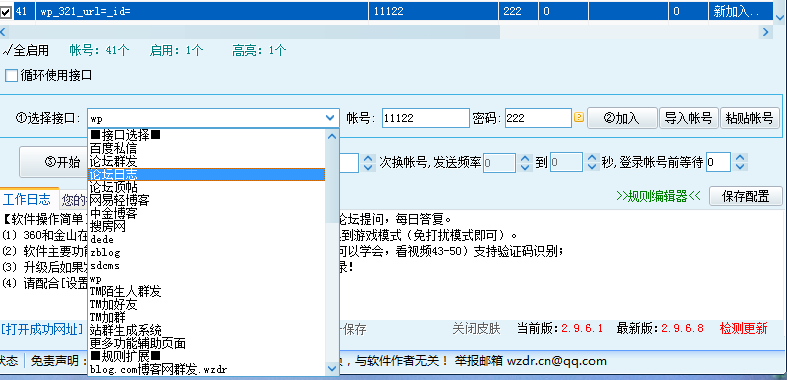This screenshot has width=787, height=380.
Task: Adjust the stepper after 到 field
Action: point(592,163)
